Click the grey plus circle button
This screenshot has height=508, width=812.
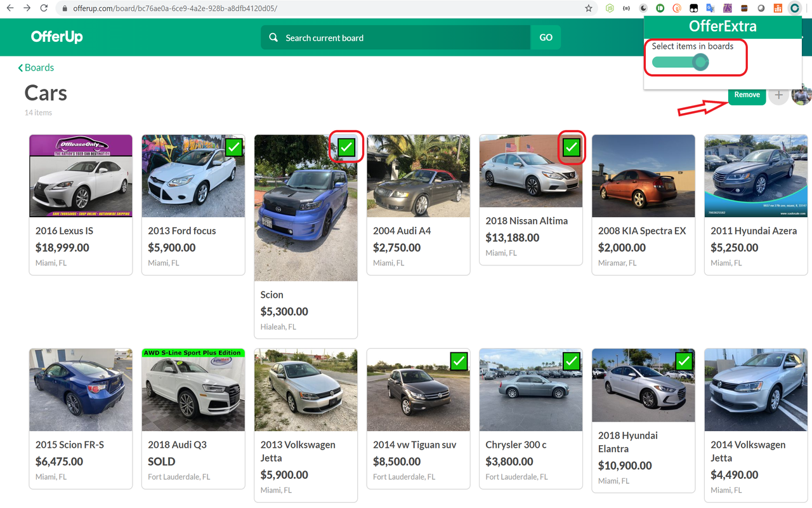(778, 95)
